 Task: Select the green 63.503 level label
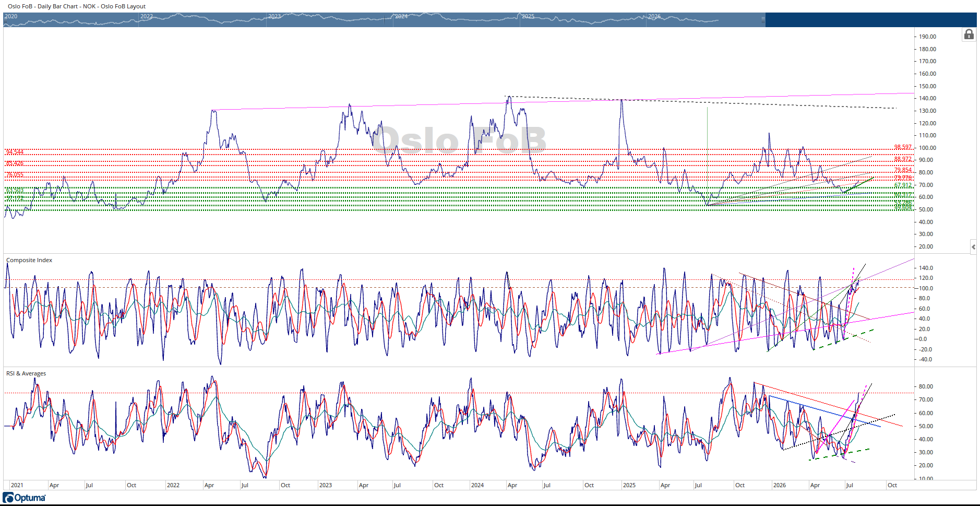pos(15,191)
